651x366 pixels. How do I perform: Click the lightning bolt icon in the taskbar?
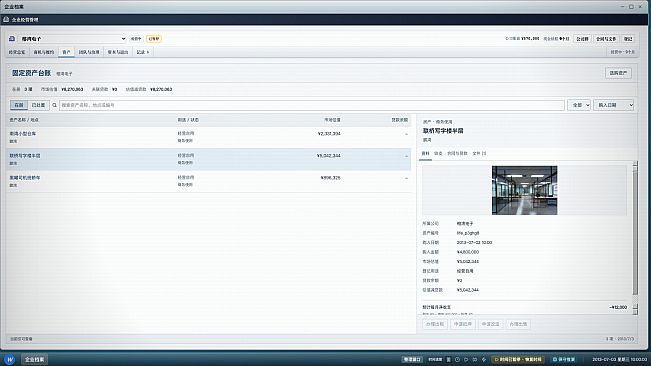(484, 359)
